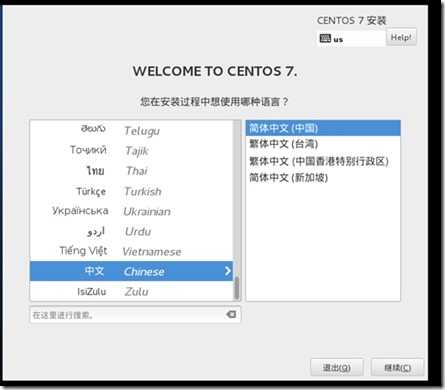Select the Zulu language row

(131, 291)
